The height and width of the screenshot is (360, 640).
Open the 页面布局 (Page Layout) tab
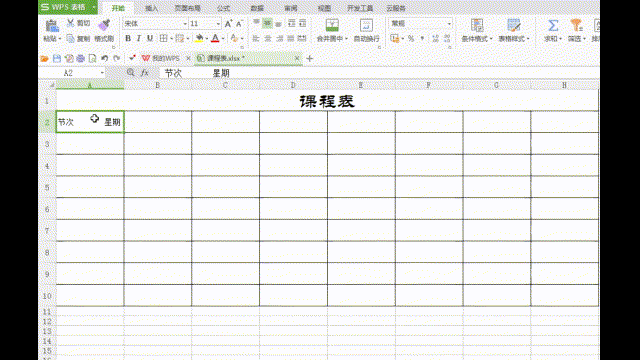(188, 8)
